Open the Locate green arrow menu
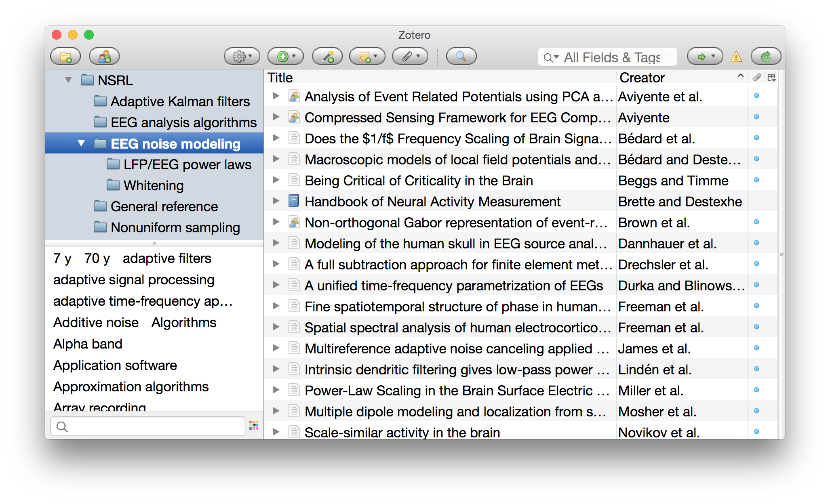Image resolution: width=830 pixels, height=504 pixels. tap(705, 57)
